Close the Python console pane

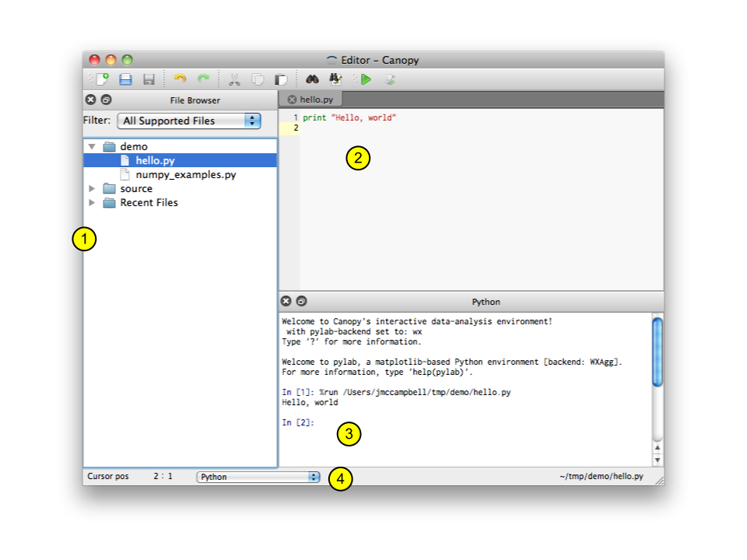point(286,301)
